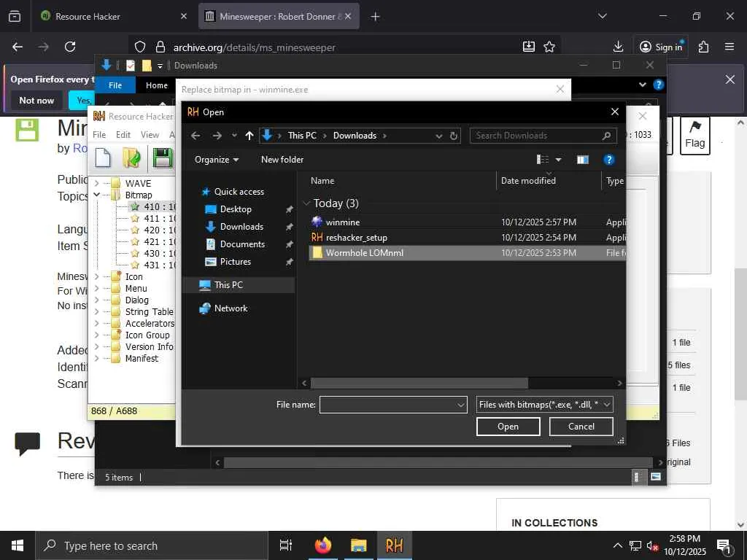Refresh the Downloads folder listing in Open dialog
This screenshot has height=560, width=747.
(x=454, y=136)
